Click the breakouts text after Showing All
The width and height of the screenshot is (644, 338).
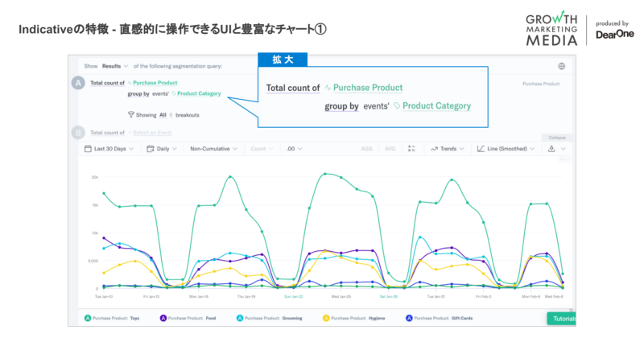point(188,115)
